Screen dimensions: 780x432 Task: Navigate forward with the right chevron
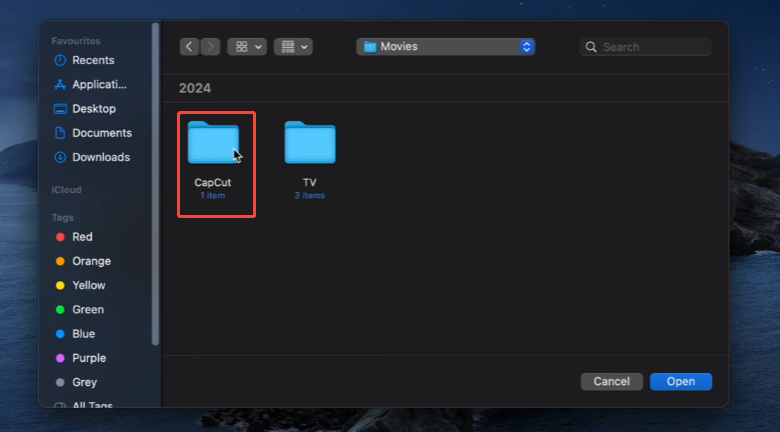click(210, 47)
